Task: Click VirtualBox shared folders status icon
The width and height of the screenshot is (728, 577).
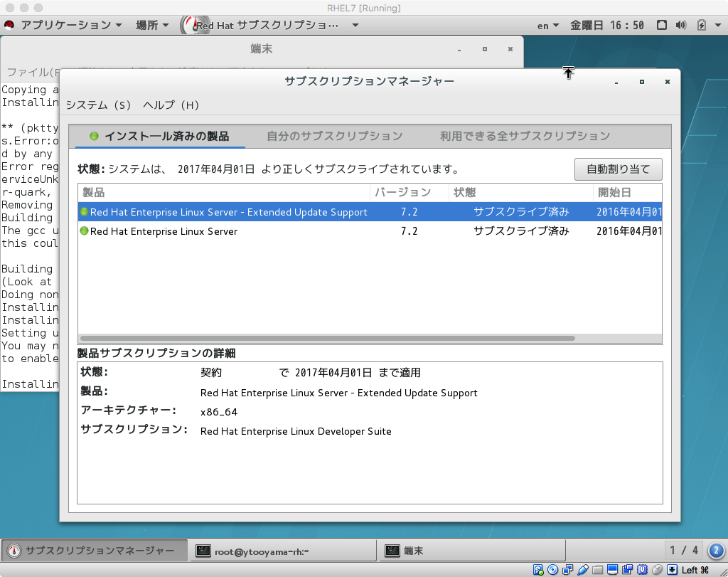Action: (x=597, y=570)
